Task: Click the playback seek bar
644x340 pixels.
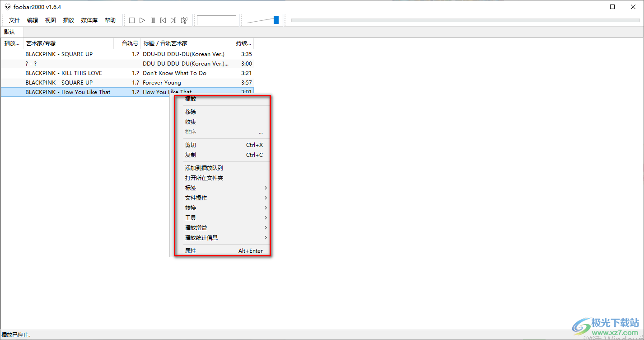Action: 465,20
